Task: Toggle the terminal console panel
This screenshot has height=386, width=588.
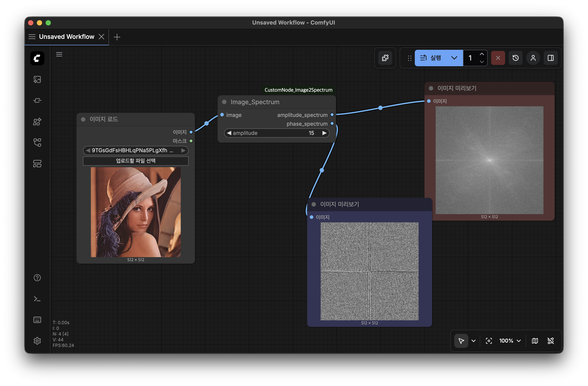Action: 37,299
